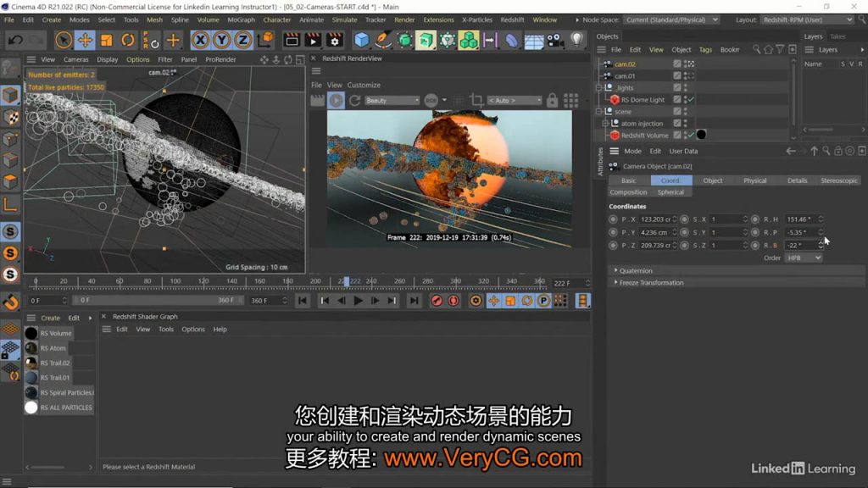Click the MoGraph Cloner green cubes icon
The image size is (868, 488).
[469, 40]
